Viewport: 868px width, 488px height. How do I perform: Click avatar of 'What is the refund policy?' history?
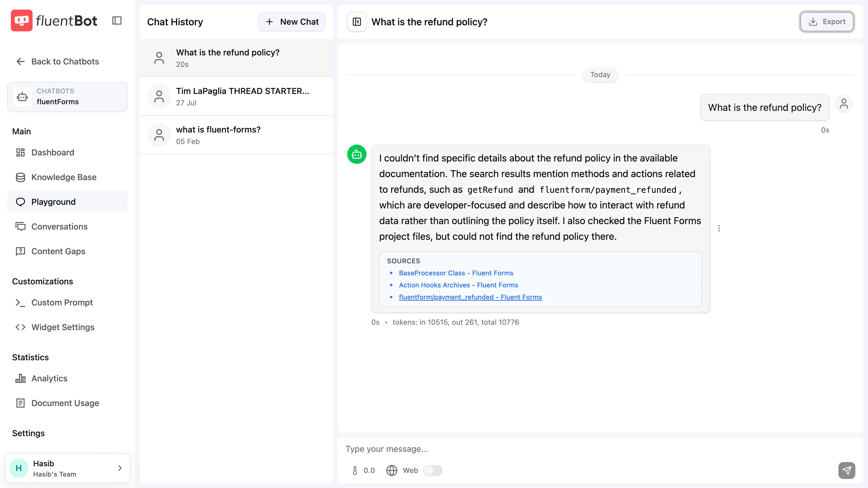tap(159, 58)
